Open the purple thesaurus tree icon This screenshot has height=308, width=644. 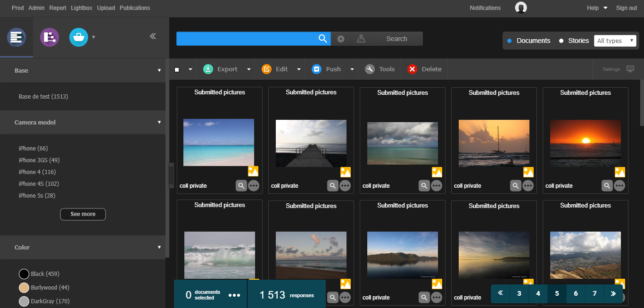click(50, 37)
